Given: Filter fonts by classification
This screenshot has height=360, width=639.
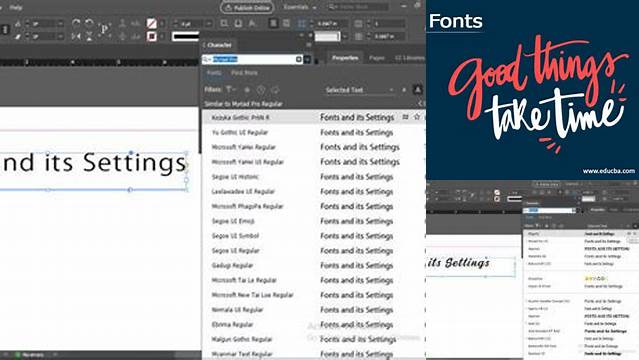Looking at the screenshot, I should tap(231, 89).
